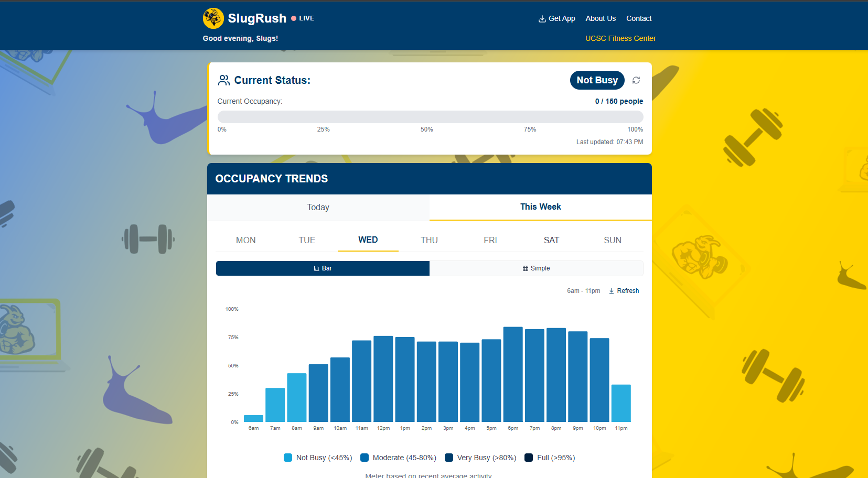Click the 6pm bar in chart
The height and width of the screenshot is (478, 868).
pyautogui.click(x=513, y=374)
